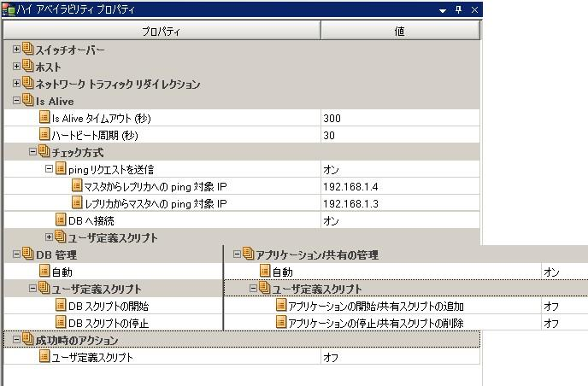This screenshot has width=588, height=386.
Task: Collapse ユーザ定義スクリプト under アプリケーション/共有の管理
Action: click(x=254, y=288)
